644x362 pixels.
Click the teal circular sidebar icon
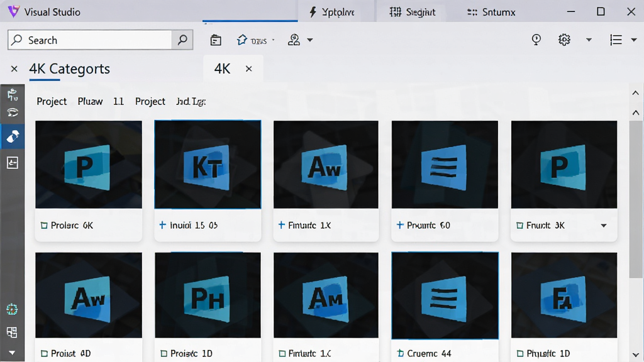(12, 309)
